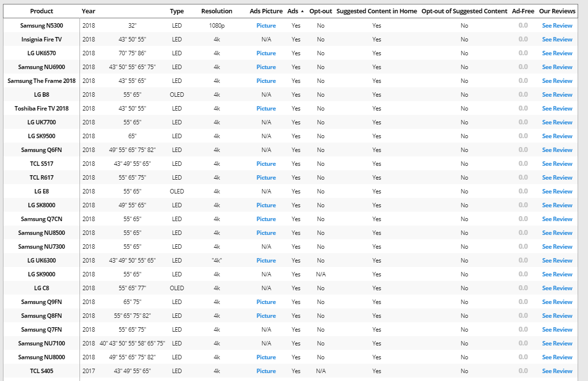View the Picture link for LG UK6300
This screenshot has width=588, height=381.
tap(266, 261)
